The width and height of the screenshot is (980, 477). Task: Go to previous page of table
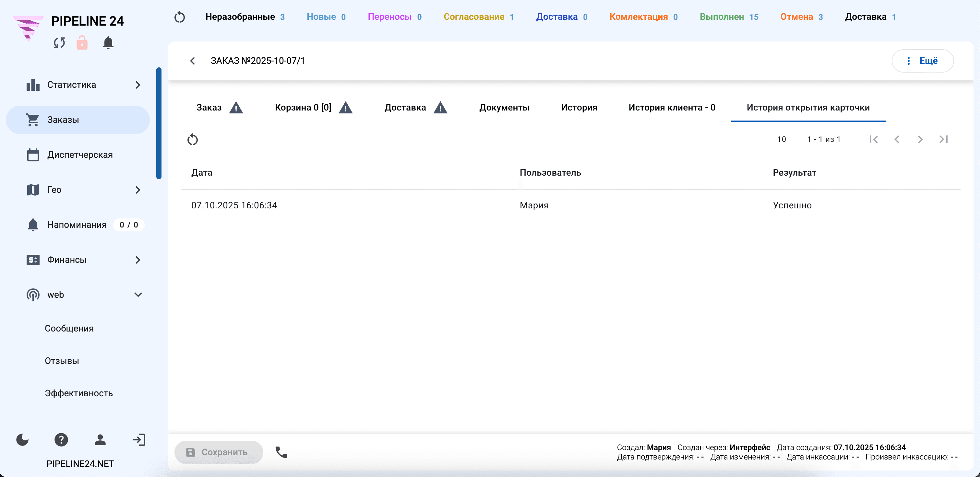897,139
